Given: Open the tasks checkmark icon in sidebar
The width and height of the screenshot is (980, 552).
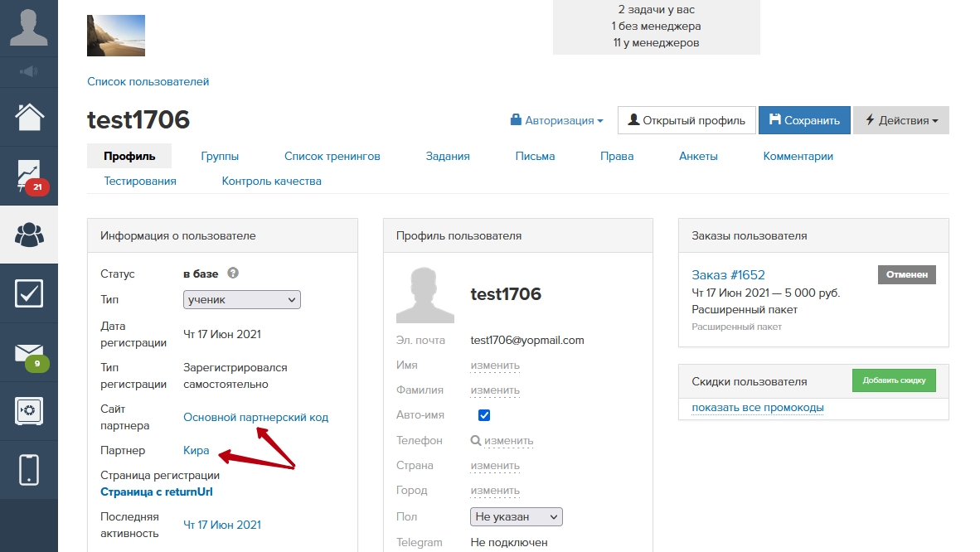Looking at the screenshot, I should click(28, 293).
